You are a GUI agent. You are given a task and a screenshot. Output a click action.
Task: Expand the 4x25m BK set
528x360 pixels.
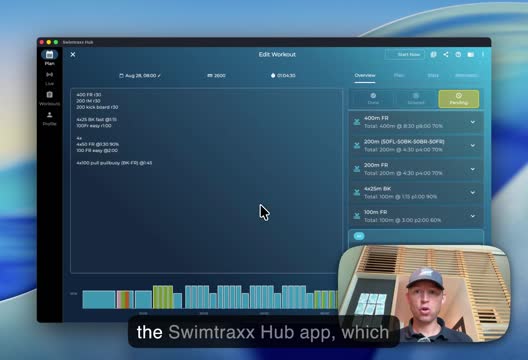coord(473,192)
